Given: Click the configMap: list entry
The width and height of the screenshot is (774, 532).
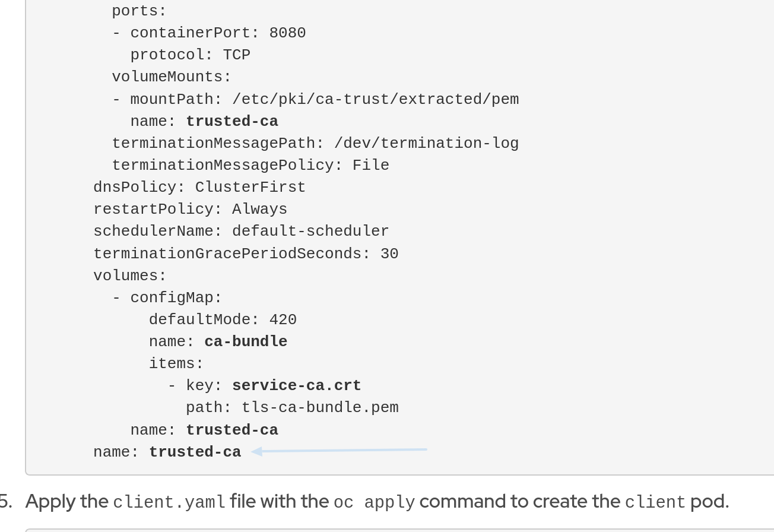Looking at the screenshot, I should (176, 297).
